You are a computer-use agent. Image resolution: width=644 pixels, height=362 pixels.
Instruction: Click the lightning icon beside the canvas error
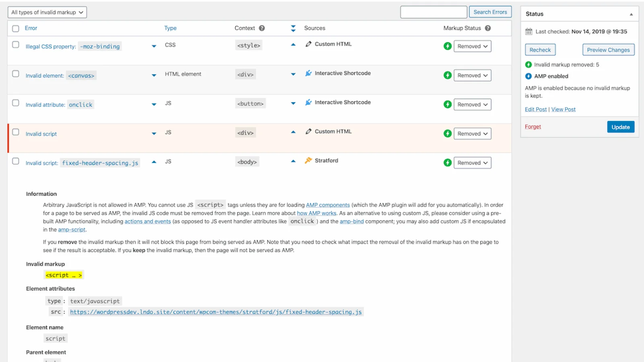pos(447,75)
